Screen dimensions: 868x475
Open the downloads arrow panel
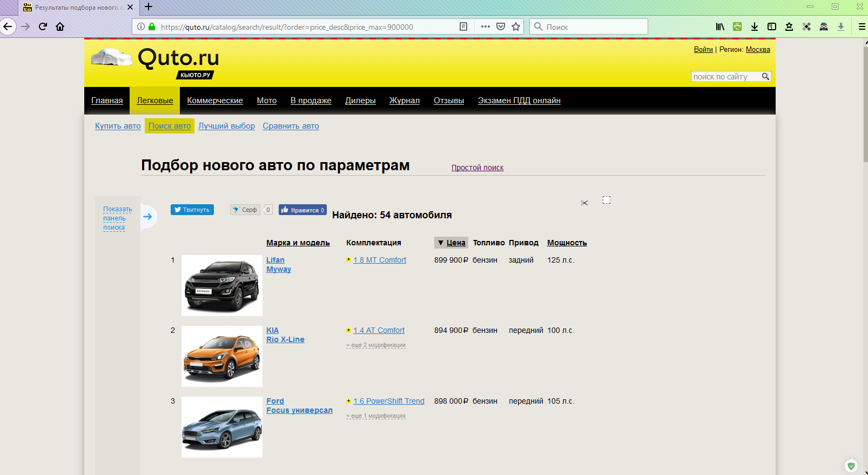pos(755,26)
